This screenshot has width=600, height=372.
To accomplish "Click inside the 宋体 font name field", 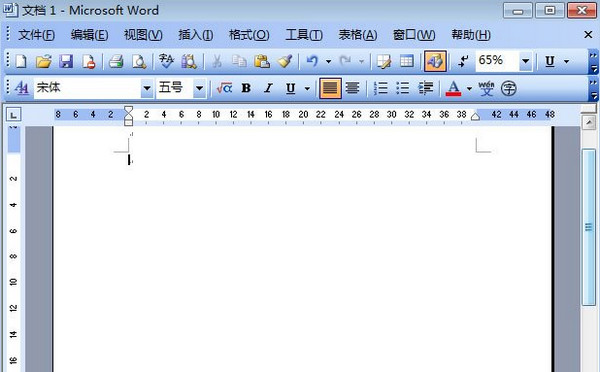I will (87, 88).
